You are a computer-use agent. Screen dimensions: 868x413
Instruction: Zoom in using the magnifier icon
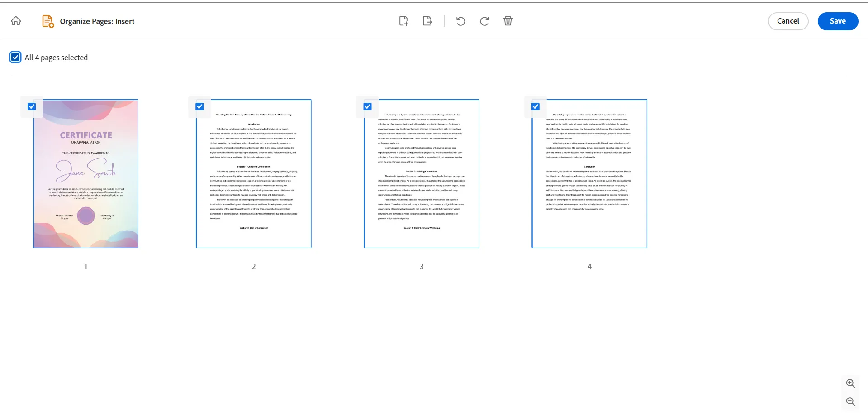tap(850, 383)
